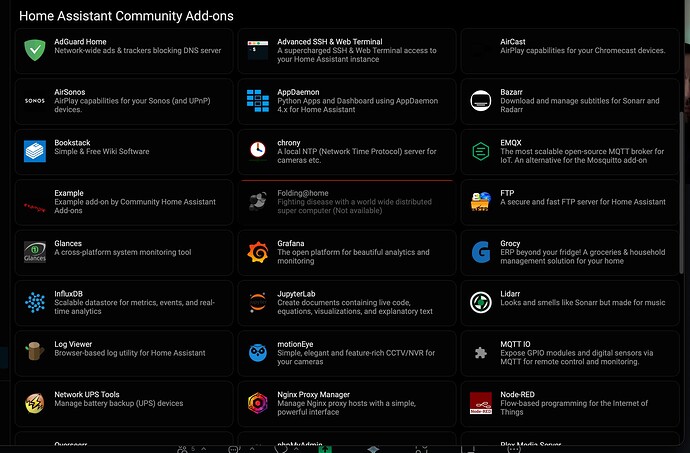Click the 'EMQX' card title

[510, 143]
